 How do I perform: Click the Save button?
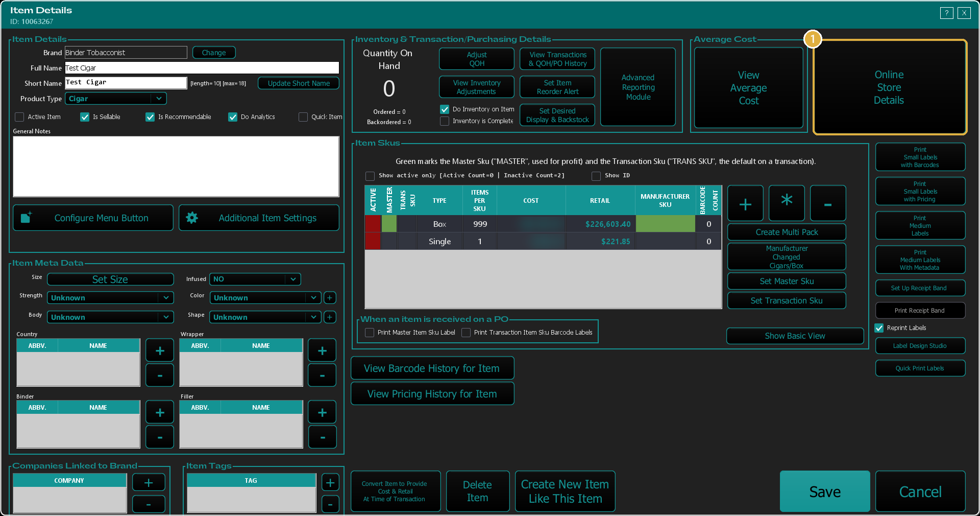(825, 491)
